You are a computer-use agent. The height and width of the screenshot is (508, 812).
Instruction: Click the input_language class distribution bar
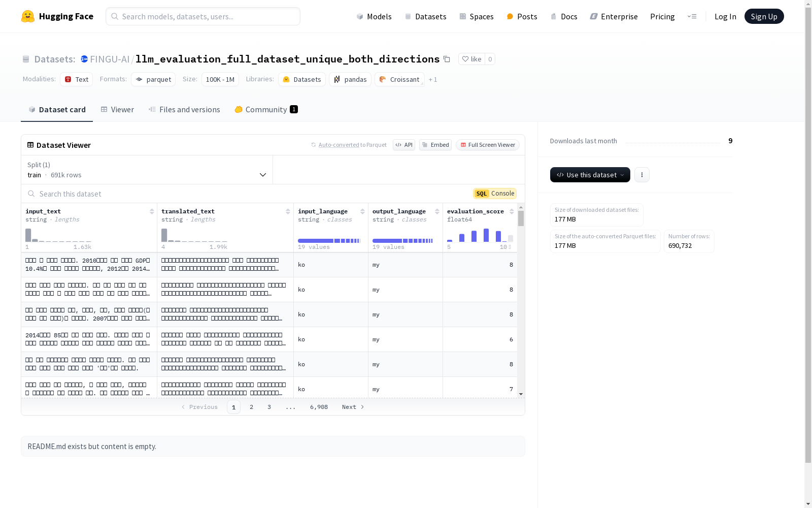pos(330,240)
